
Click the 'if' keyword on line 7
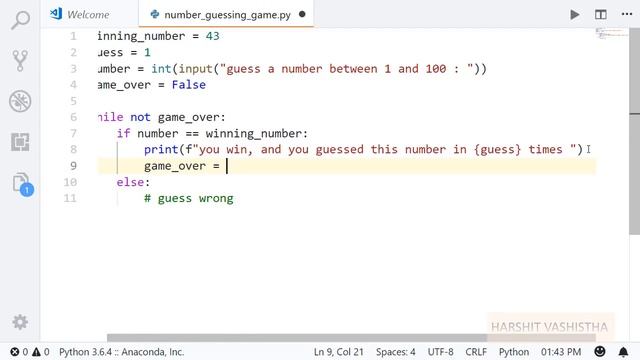(123, 133)
